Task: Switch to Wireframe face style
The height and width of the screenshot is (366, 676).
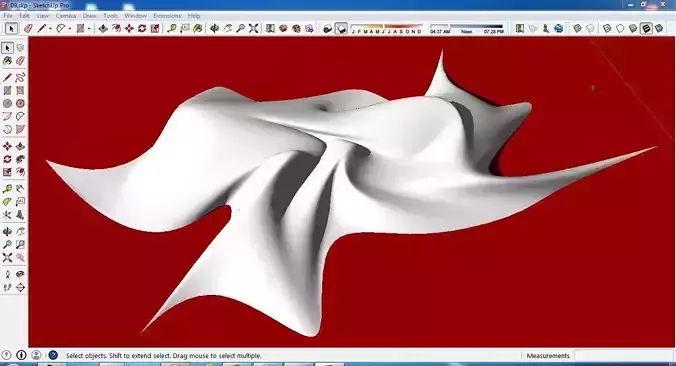Action: (x=607, y=28)
